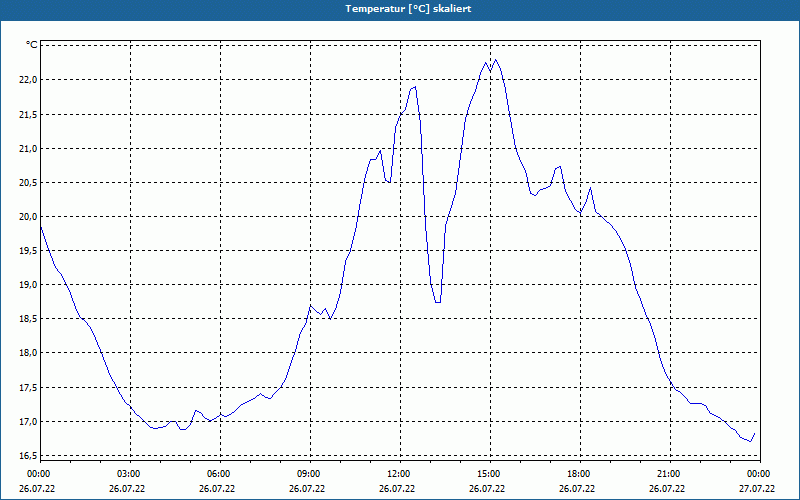The width and height of the screenshot is (800, 500).
Task: Click the 26.07.22 date beneath 06:00
Action: (217, 489)
